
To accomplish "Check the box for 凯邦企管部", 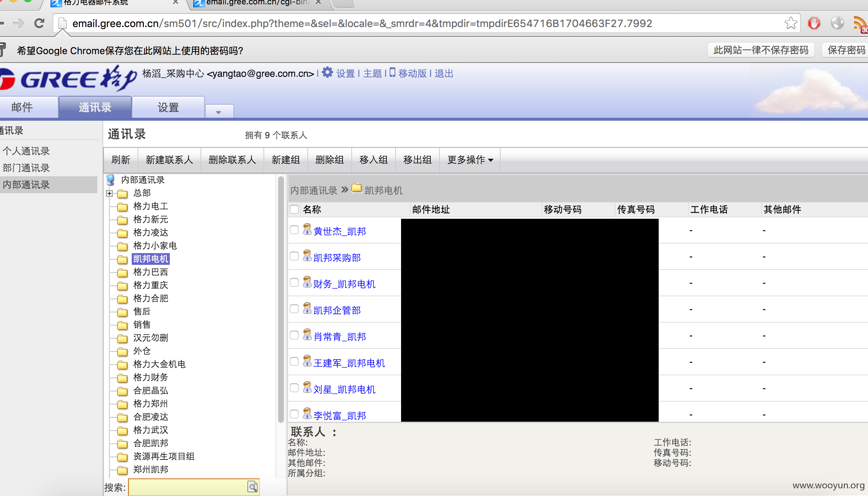I will pyautogui.click(x=294, y=309).
